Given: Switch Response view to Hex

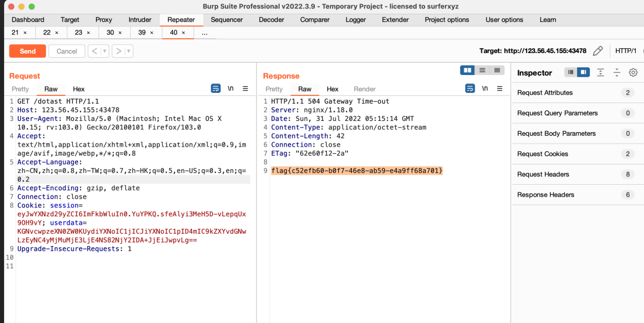Looking at the screenshot, I should [x=333, y=89].
